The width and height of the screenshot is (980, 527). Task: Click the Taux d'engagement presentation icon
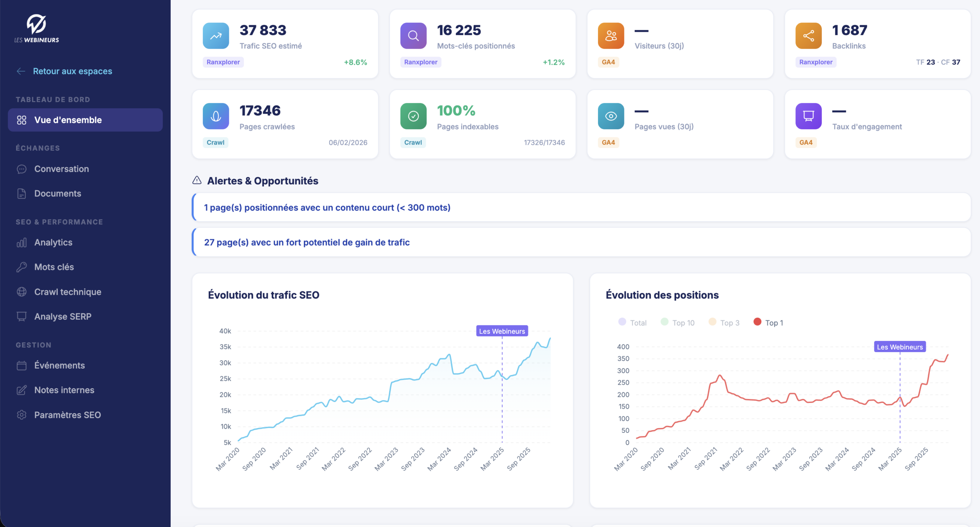pos(808,116)
